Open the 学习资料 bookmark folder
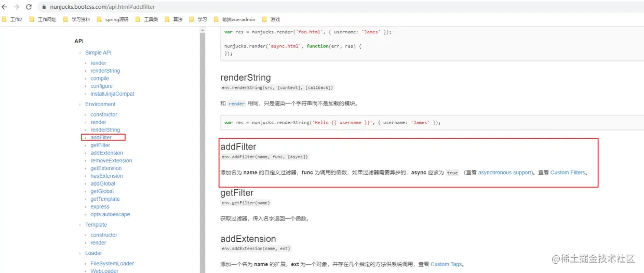The width and height of the screenshot is (644, 273). point(76,19)
